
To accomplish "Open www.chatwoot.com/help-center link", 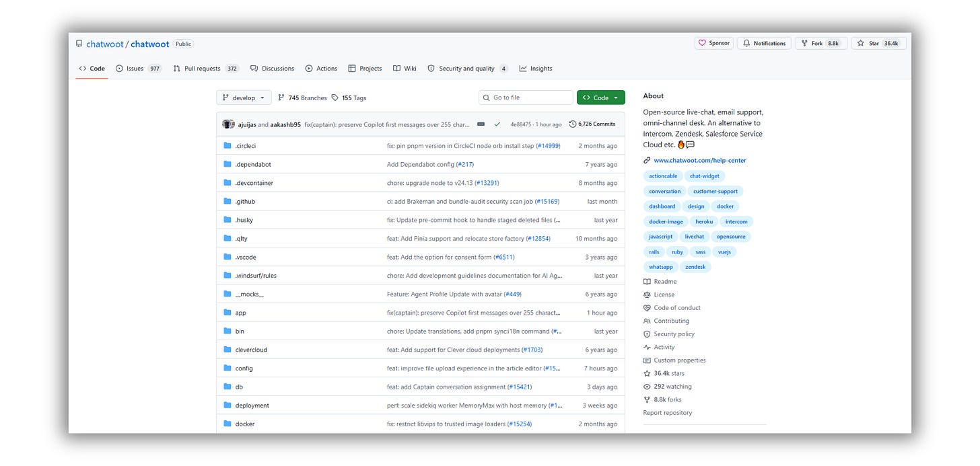I will pyautogui.click(x=700, y=161).
